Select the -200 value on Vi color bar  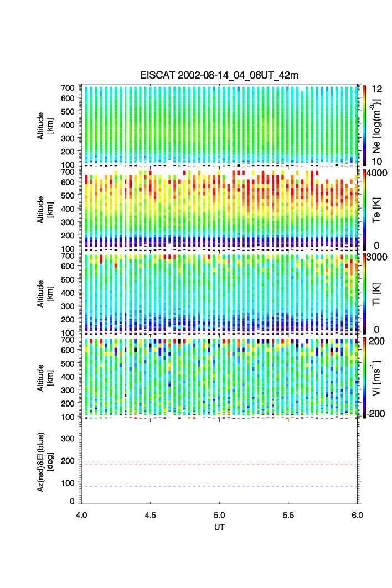(x=376, y=414)
